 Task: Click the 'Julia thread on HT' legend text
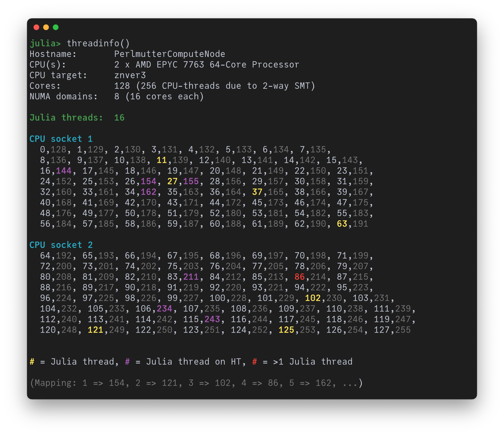click(x=194, y=362)
